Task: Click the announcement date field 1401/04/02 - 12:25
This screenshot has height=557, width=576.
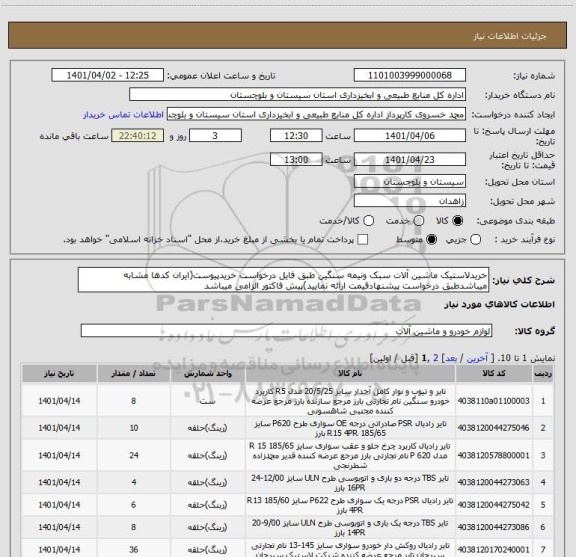Action: (x=108, y=75)
